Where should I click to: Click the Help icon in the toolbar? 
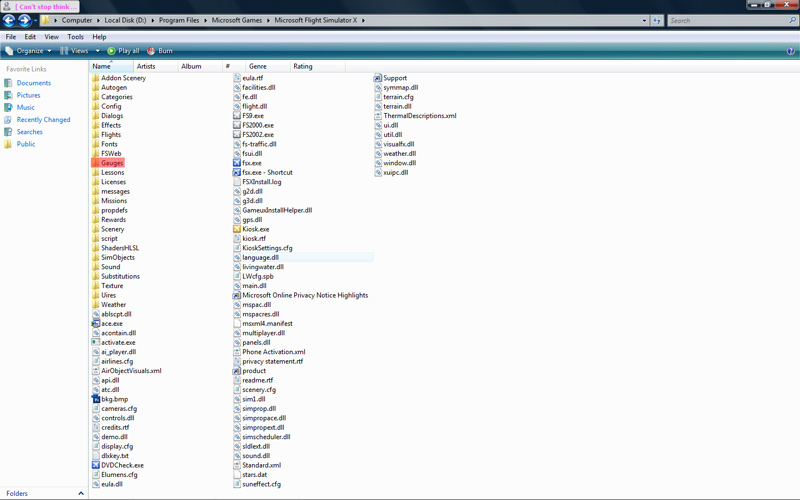(790, 51)
